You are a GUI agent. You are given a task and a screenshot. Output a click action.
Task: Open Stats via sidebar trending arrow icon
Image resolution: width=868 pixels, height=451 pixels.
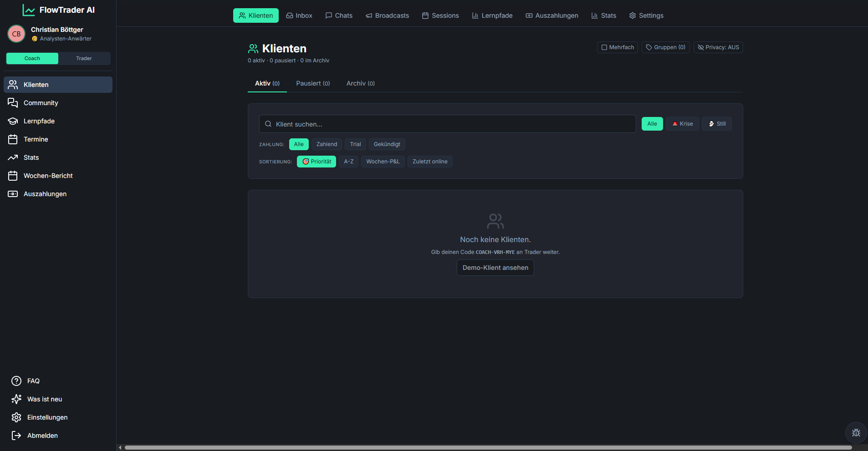click(x=13, y=157)
